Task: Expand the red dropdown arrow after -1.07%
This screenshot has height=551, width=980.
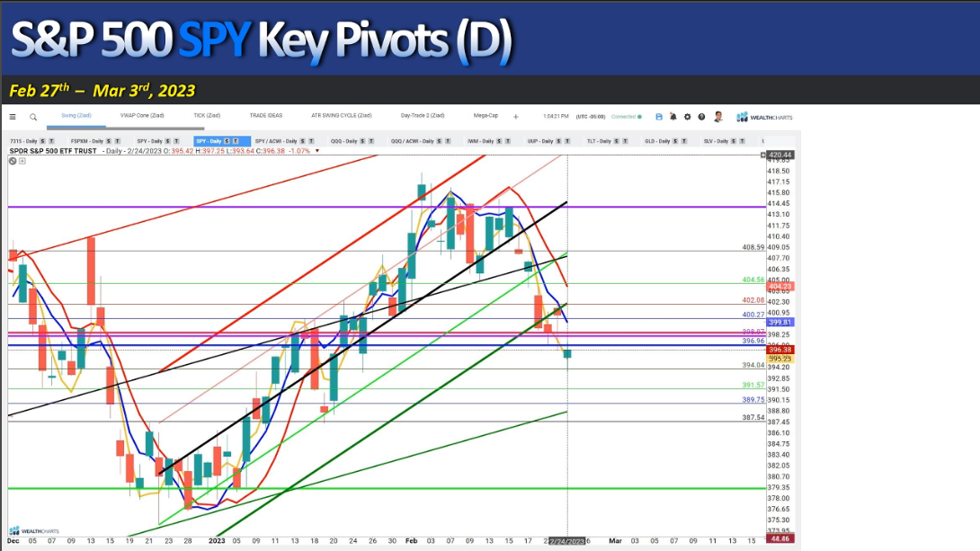Action: pos(316,151)
